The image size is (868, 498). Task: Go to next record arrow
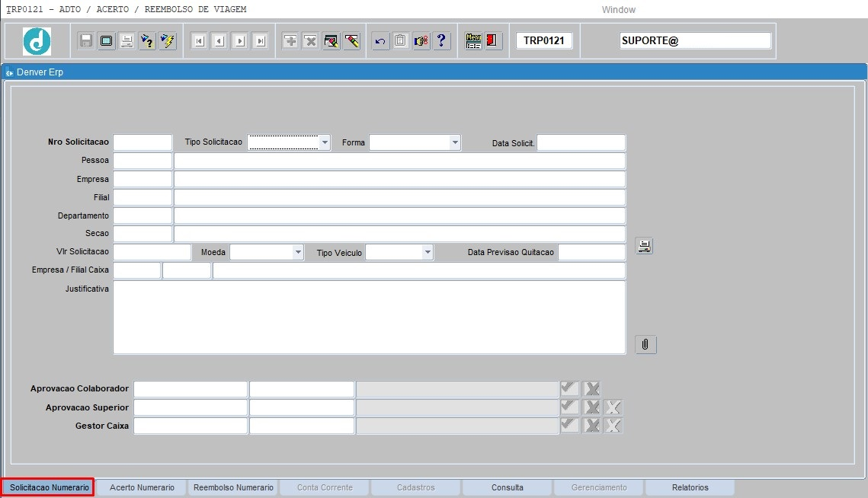pyautogui.click(x=240, y=41)
